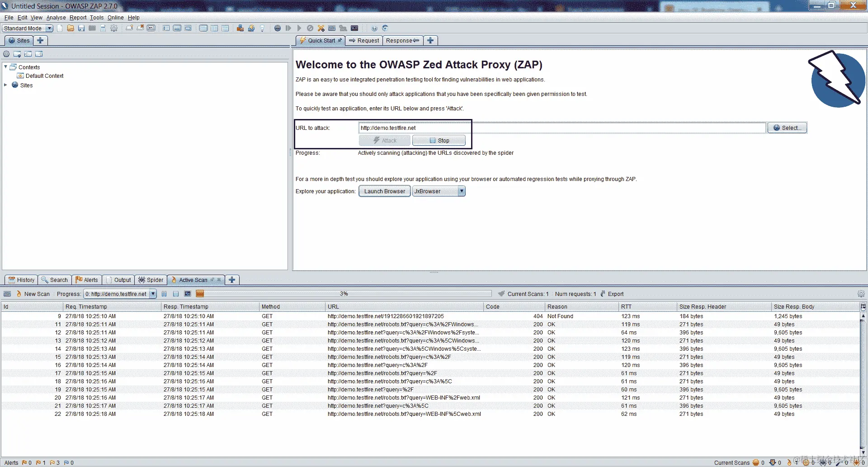The height and width of the screenshot is (467, 868).
Task: Click the Add custom HTTP breakpoint icon
Action: click(x=321, y=28)
